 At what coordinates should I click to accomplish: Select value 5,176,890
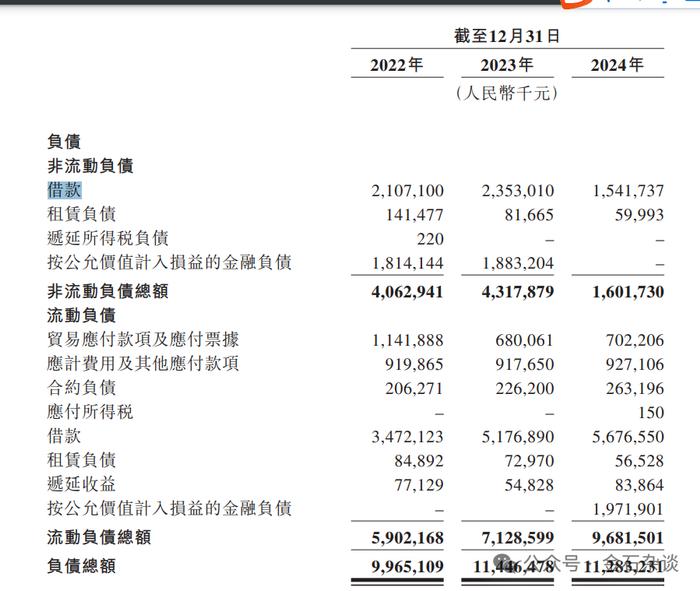pyautogui.click(x=518, y=437)
